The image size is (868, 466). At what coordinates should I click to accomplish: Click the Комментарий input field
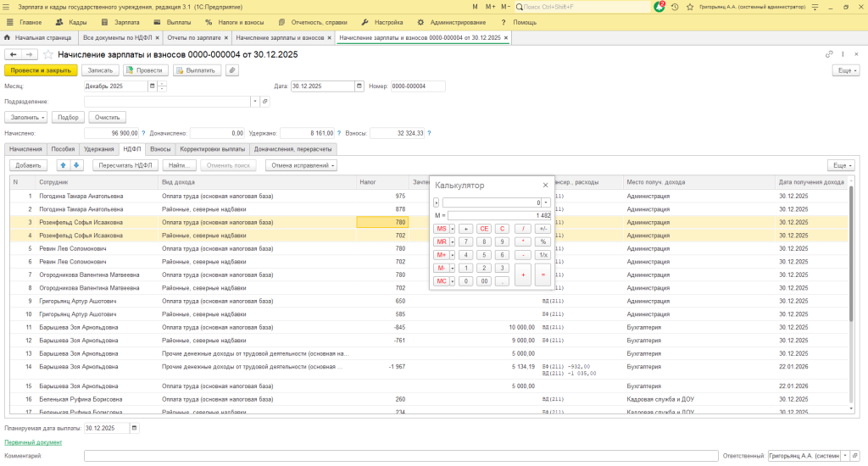[398, 456]
